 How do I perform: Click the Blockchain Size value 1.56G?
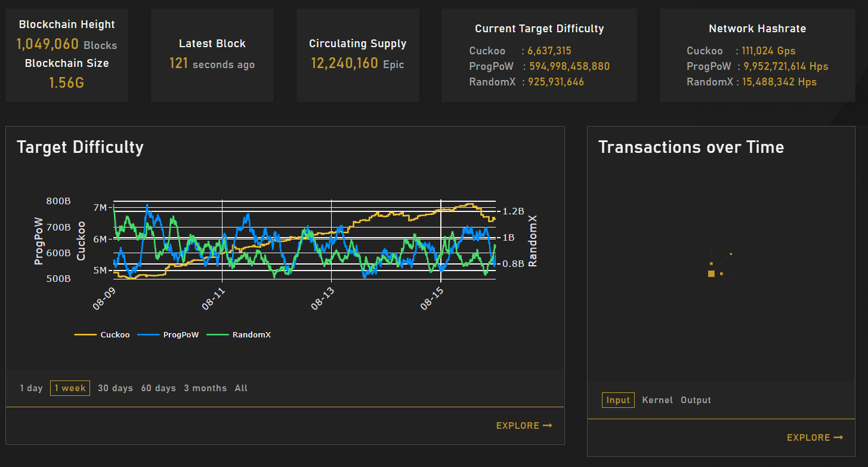66,82
